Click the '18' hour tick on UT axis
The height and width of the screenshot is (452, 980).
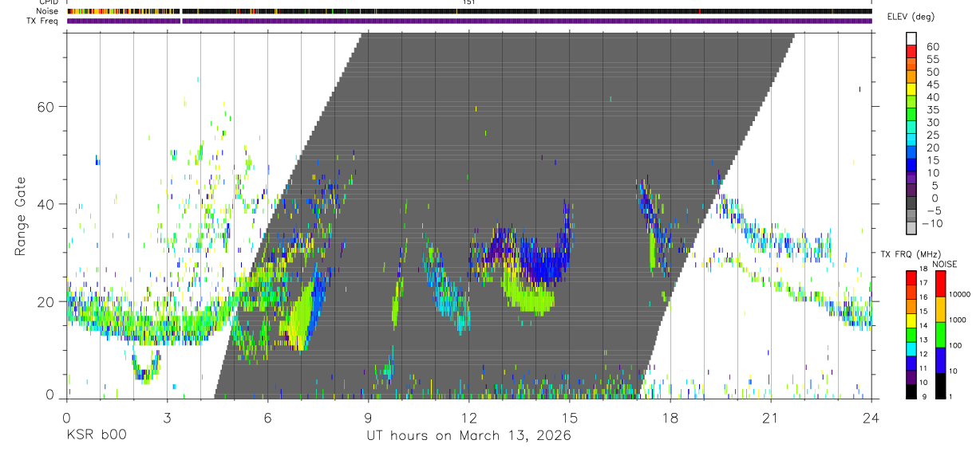tap(670, 417)
